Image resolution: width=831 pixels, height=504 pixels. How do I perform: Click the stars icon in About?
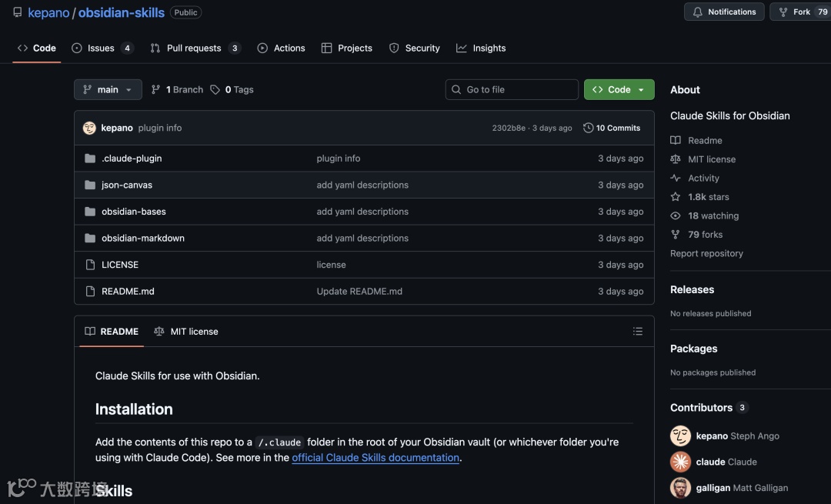[676, 197]
